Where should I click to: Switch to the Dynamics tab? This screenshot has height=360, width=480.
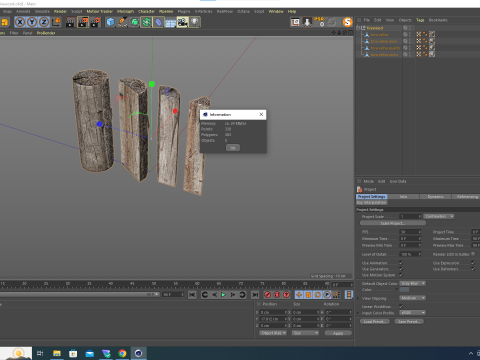[435, 197]
